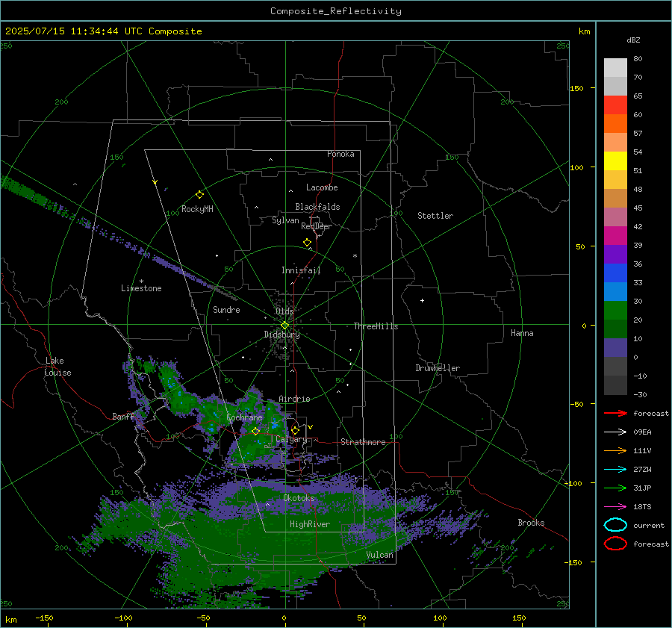Pick the bright green 30 dBZ swatch
Image resolution: width=672 pixels, height=628 pixels.
pyautogui.click(x=615, y=311)
